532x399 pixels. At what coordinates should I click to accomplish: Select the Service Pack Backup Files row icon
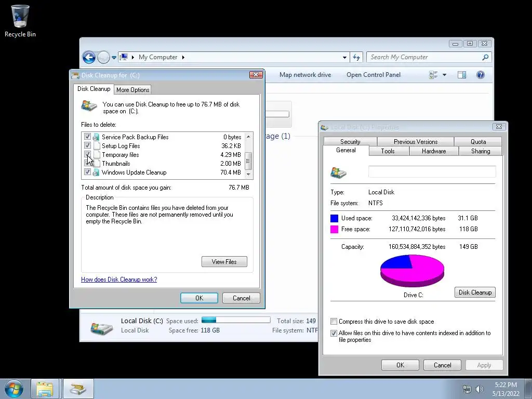96,137
